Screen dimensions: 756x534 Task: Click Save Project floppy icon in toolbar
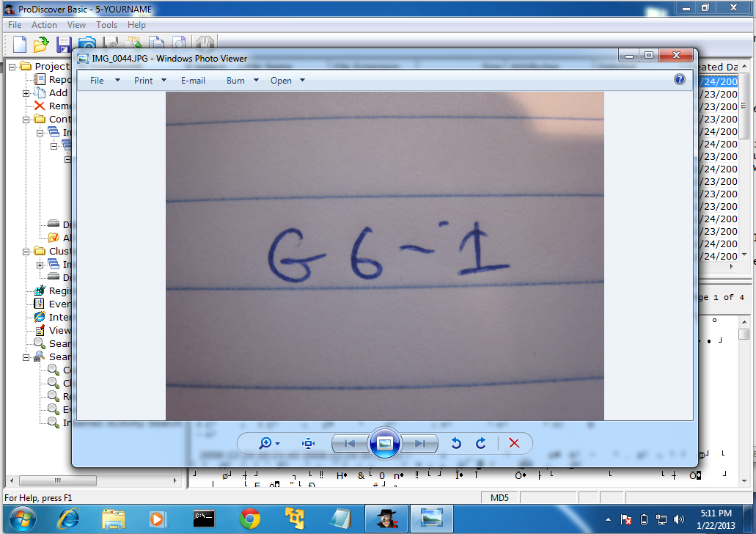click(64, 45)
